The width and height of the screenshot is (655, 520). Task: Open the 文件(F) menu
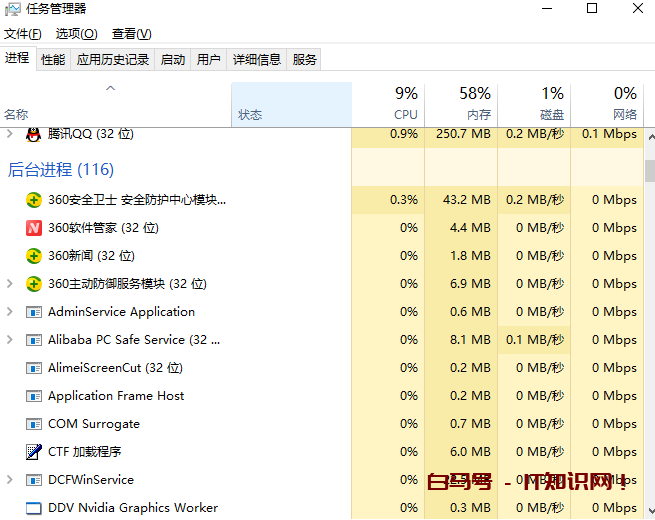tap(22, 34)
